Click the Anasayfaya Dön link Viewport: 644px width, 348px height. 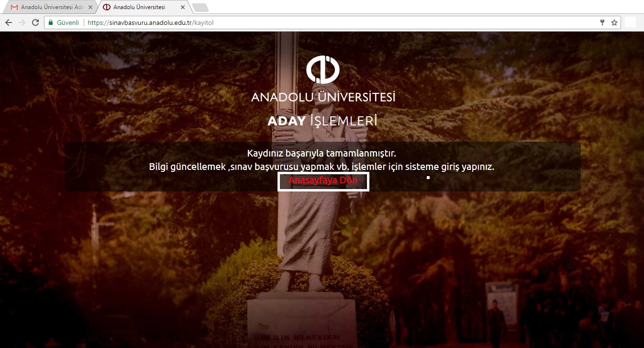pyautogui.click(x=323, y=180)
